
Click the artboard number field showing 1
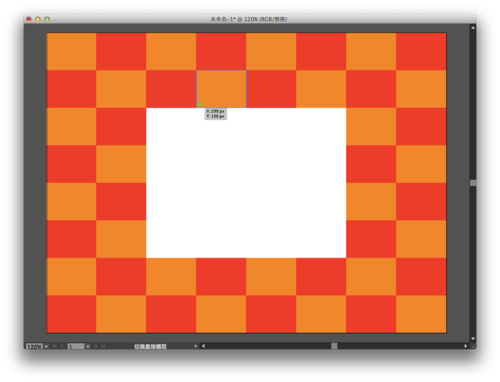(x=76, y=347)
